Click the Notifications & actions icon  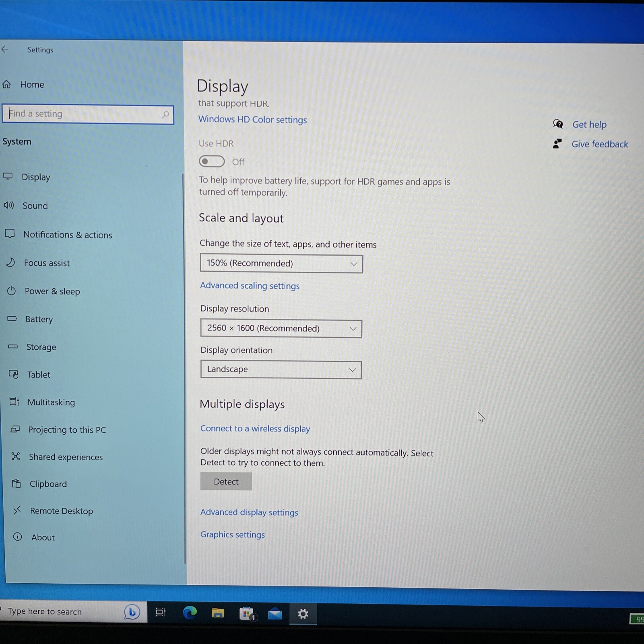click(10, 234)
